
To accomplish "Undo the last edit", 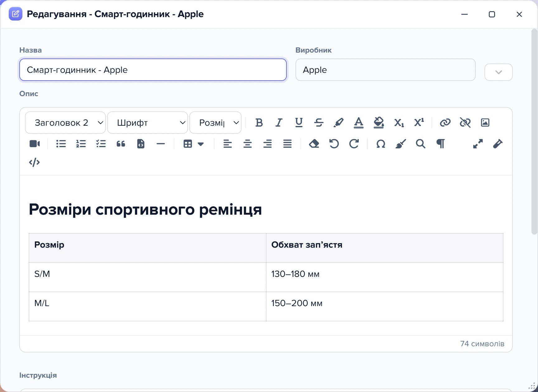I will point(334,144).
